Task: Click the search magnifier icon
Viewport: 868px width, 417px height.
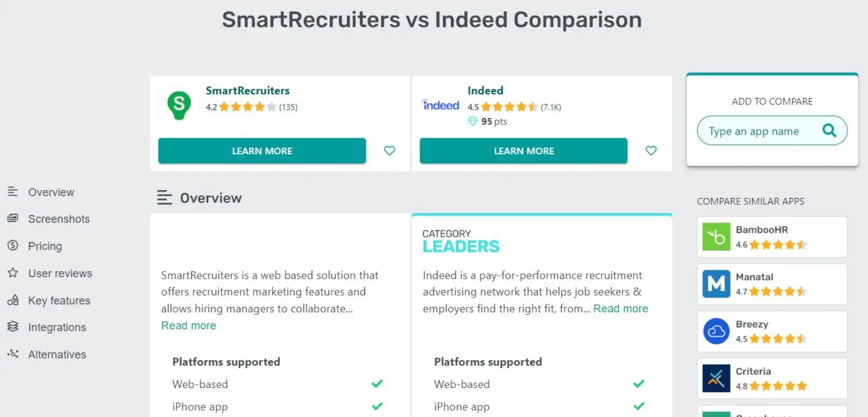Action: pos(829,131)
